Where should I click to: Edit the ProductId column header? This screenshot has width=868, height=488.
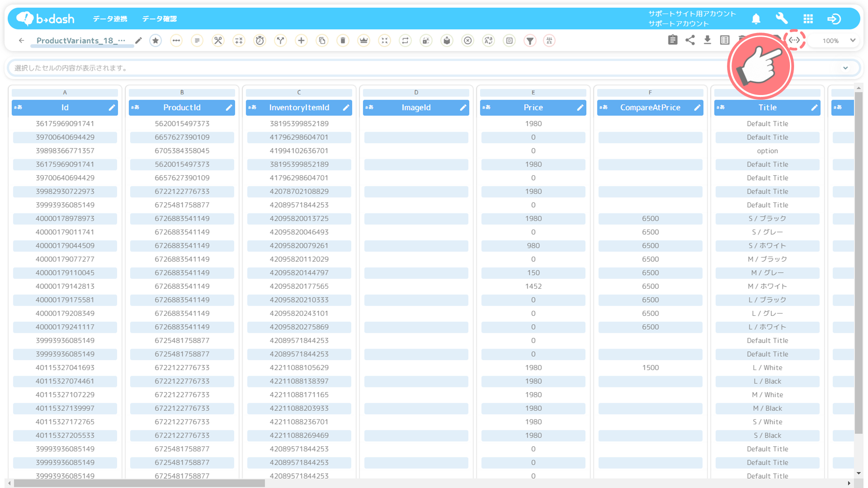pyautogui.click(x=229, y=107)
